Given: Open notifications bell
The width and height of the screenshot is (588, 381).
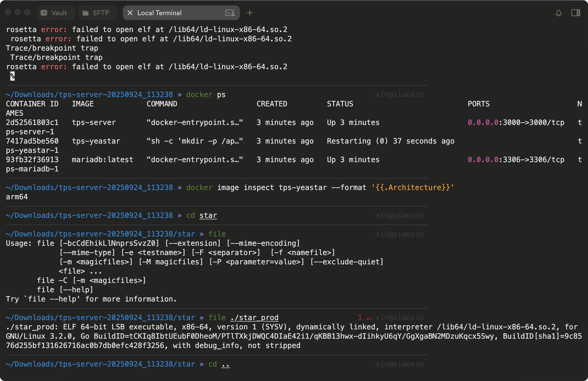Looking at the screenshot, I should pos(559,13).
